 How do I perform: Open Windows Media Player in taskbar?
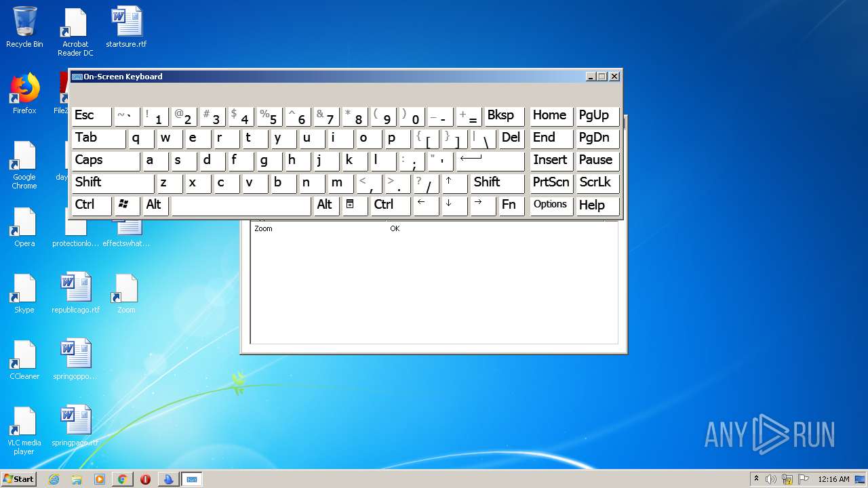pos(100,479)
